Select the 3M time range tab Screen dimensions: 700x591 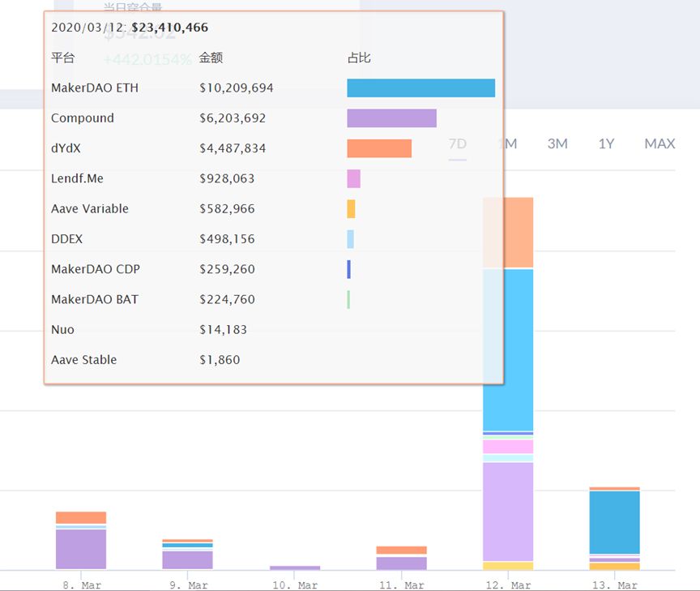click(557, 143)
